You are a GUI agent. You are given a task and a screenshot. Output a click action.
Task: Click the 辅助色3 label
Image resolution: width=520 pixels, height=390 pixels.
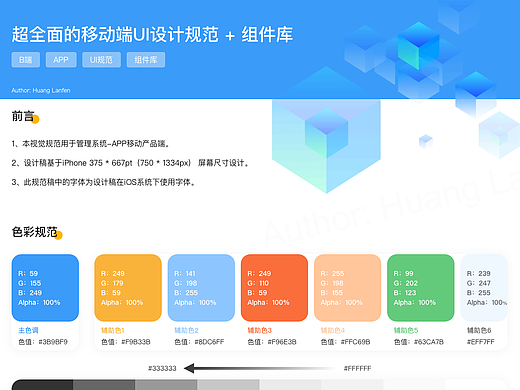[260, 330]
